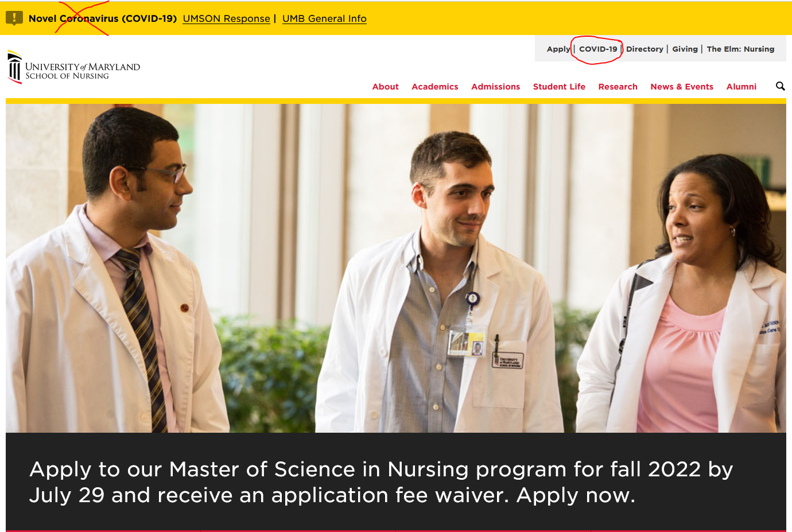Open the Student Life menu
792x532 pixels.
(x=559, y=87)
